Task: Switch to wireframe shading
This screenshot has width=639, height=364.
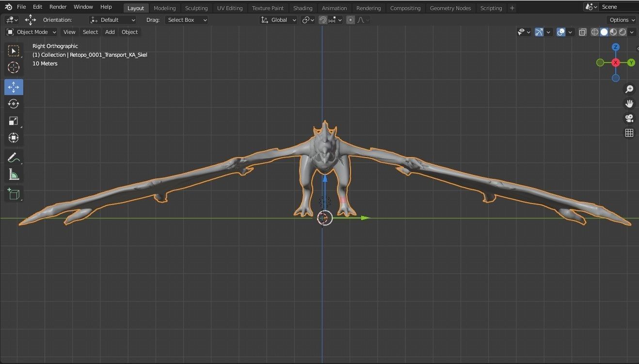Action: click(x=595, y=32)
